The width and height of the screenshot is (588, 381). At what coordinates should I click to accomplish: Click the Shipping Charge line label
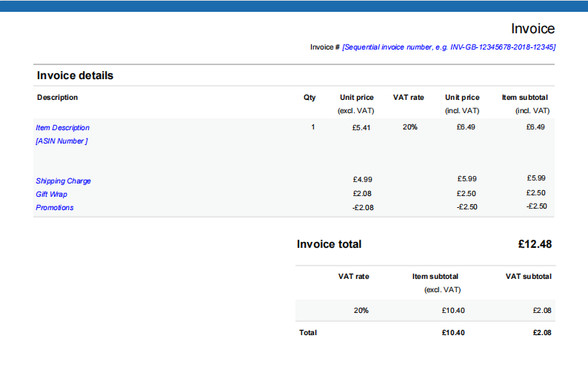(x=64, y=181)
